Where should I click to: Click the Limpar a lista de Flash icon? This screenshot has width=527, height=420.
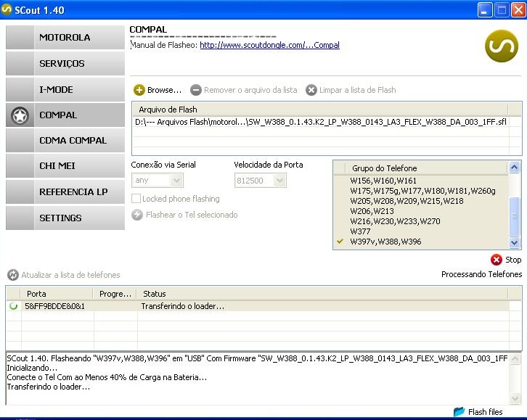coord(311,91)
